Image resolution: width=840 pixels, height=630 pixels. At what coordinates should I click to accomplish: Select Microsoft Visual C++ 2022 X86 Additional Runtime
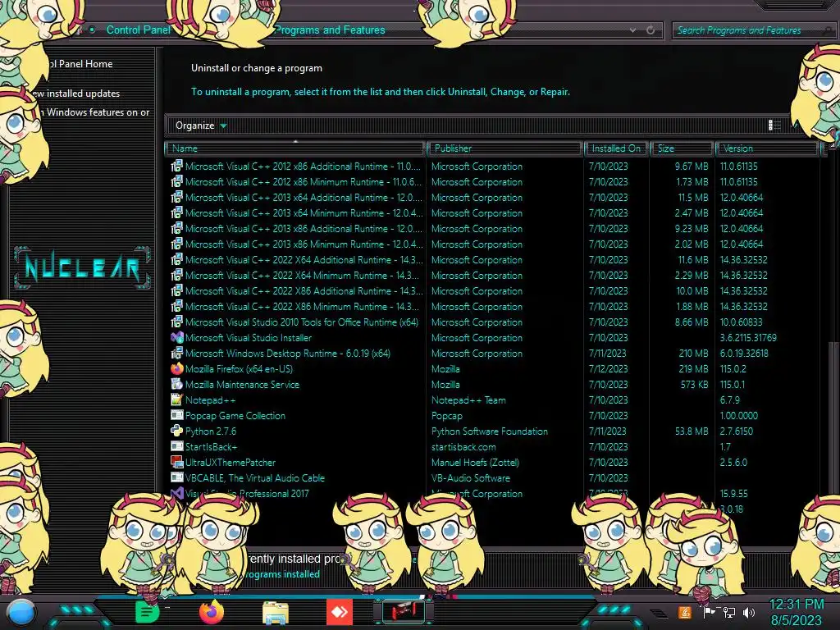(304, 290)
